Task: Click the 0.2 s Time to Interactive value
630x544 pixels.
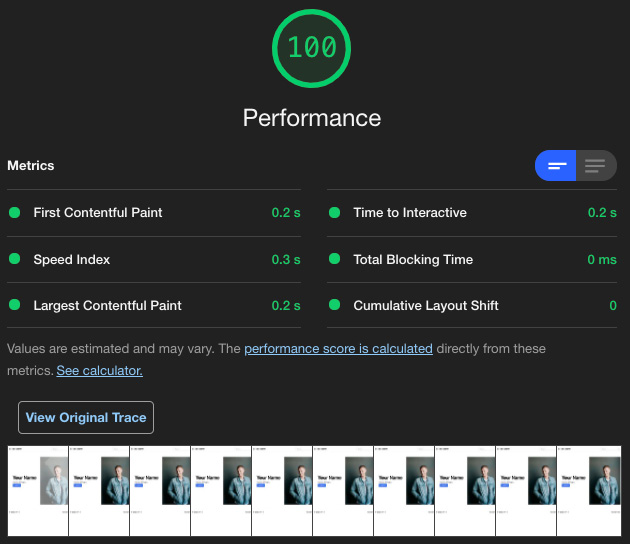Action: coord(602,213)
